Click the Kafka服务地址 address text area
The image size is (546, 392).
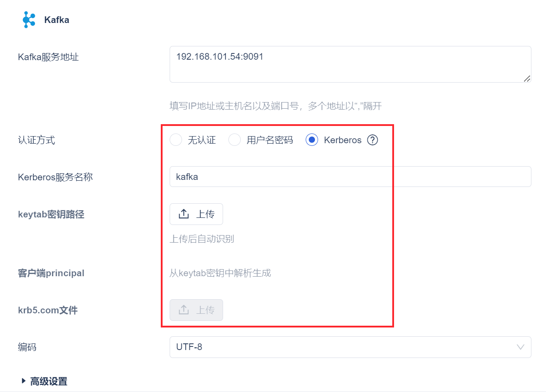(350, 65)
